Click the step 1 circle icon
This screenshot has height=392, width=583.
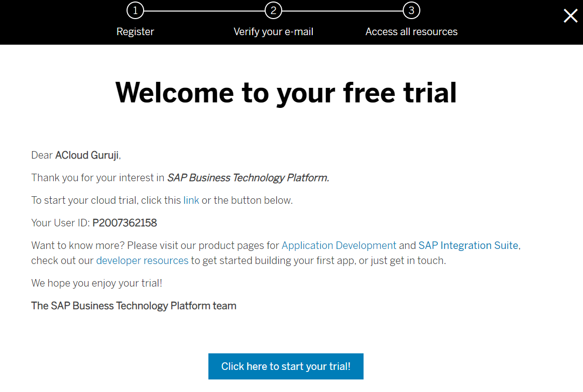pos(135,10)
